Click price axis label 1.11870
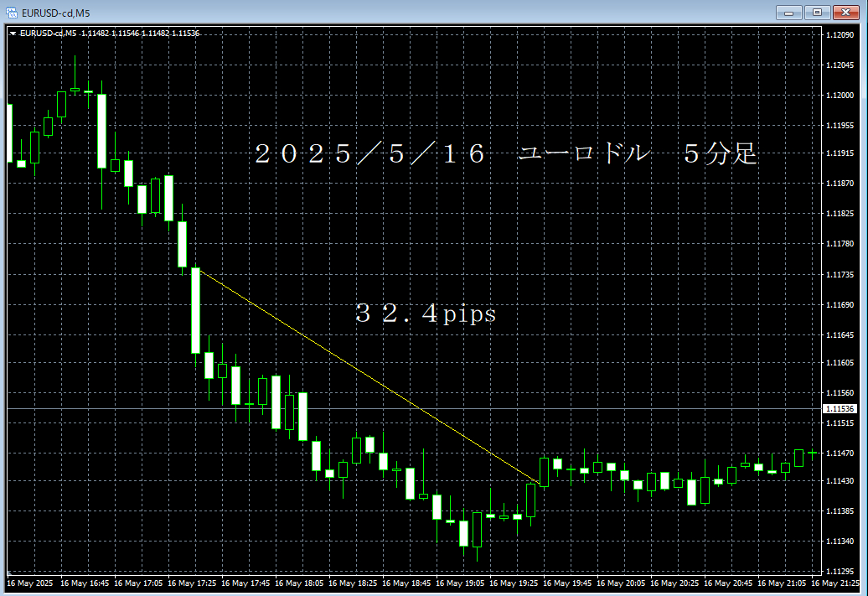The image size is (868, 596). click(x=840, y=184)
